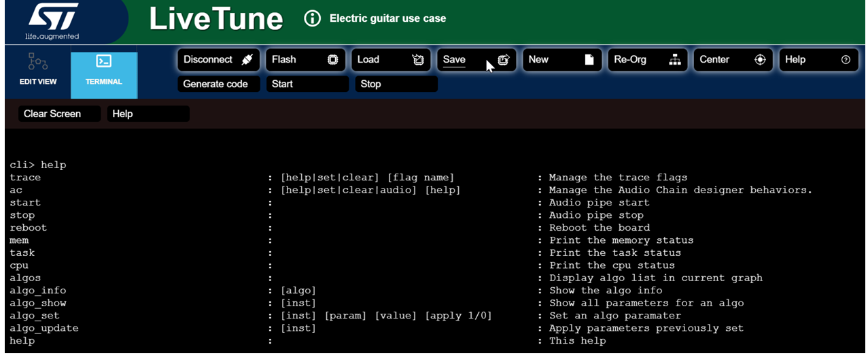Image resolution: width=868 pixels, height=360 pixels.
Task: Click the 'mem' command row
Action: [19, 240]
